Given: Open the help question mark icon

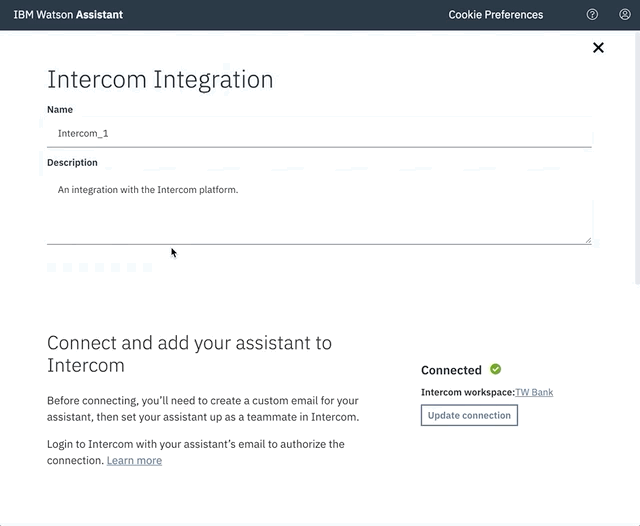Looking at the screenshot, I should 592,15.
